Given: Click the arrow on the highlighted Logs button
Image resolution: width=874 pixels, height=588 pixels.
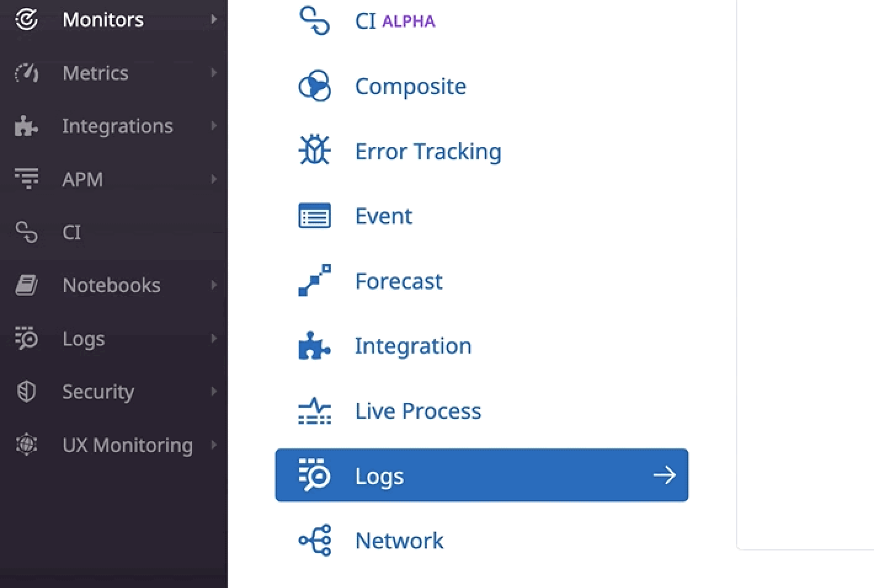Looking at the screenshot, I should coord(664,475).
